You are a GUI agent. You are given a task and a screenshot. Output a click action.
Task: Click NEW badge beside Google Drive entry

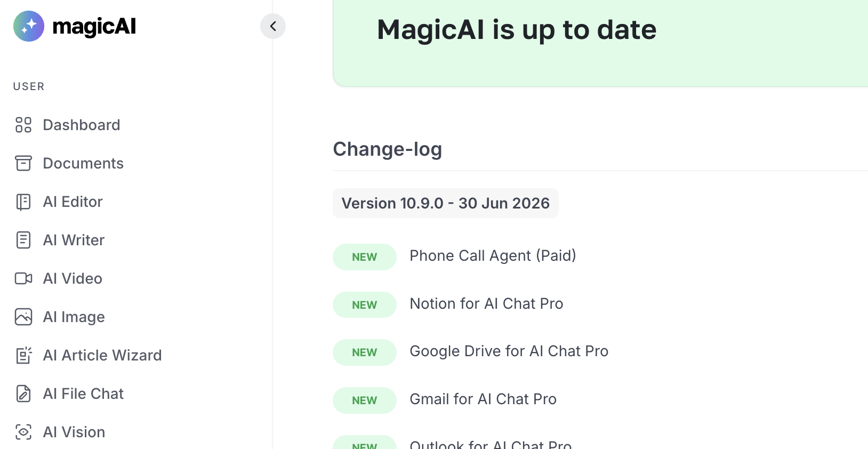pyautogui.click(x=365, y=352)
